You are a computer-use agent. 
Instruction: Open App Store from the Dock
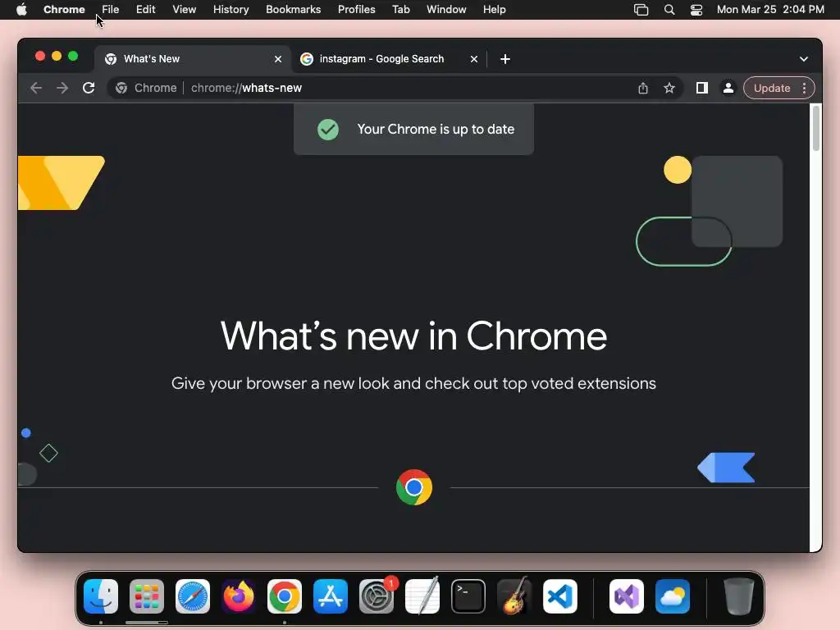(330, 596)
